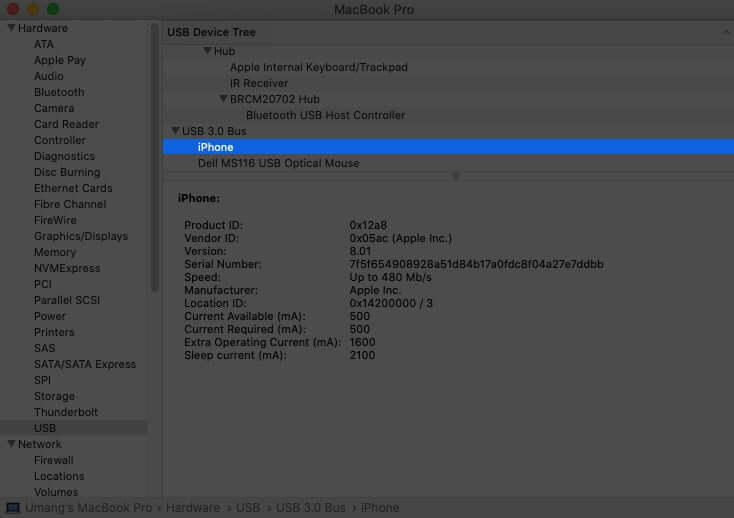
Task: Select Apple Internal Keyboard/Trackpad device
Action: [318, 67]
